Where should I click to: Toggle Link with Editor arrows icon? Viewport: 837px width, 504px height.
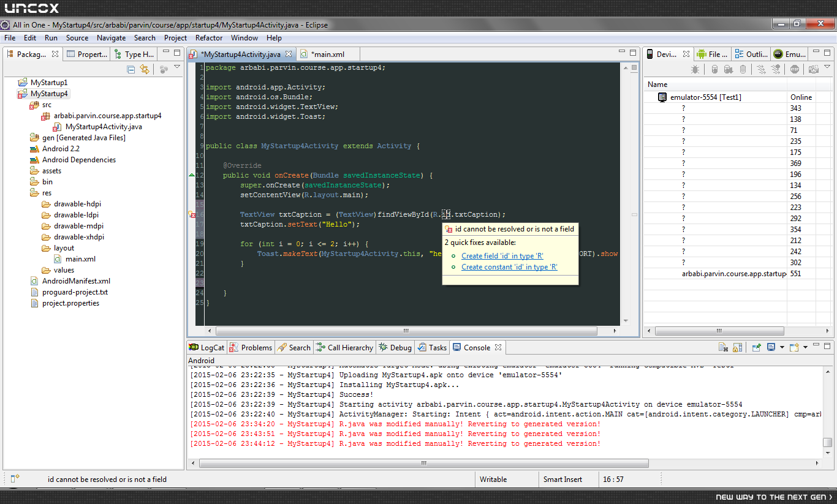(x=145, y=70)
